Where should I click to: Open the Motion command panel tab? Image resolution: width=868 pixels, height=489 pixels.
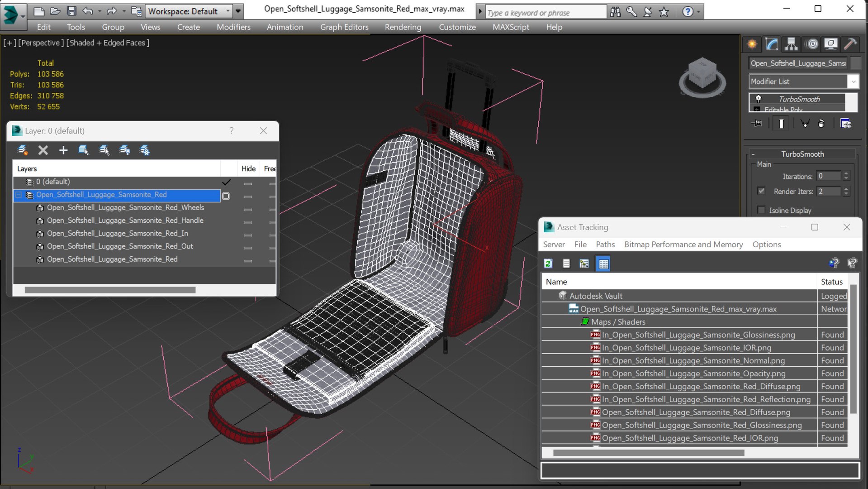coord(812,44)
